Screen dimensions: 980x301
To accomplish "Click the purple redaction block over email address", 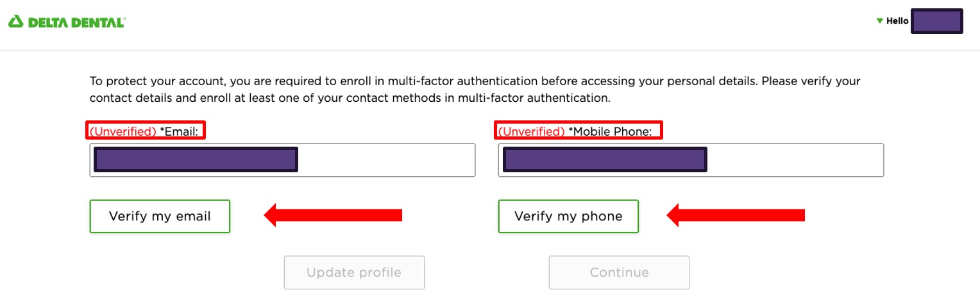I will click(x=196, y=160).
